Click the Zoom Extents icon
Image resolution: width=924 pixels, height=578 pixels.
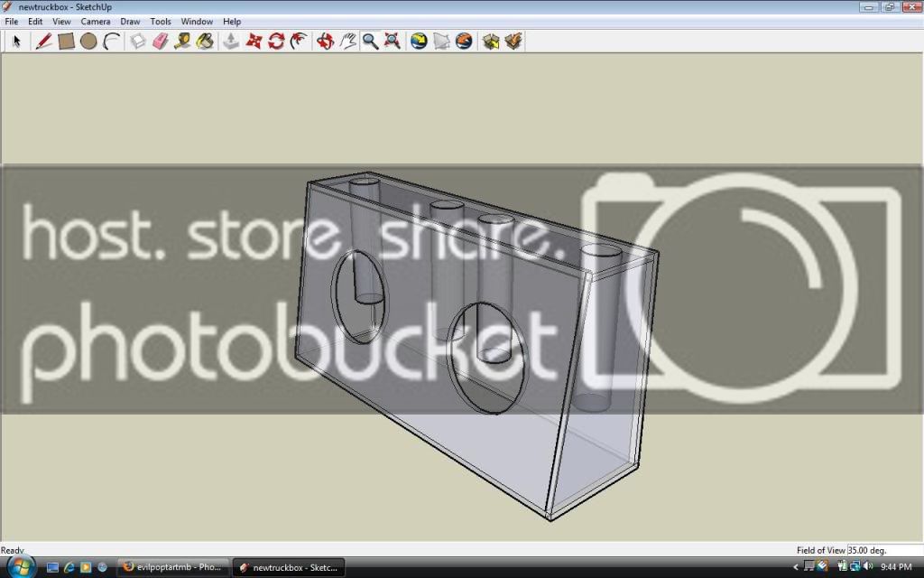(393, 42)
